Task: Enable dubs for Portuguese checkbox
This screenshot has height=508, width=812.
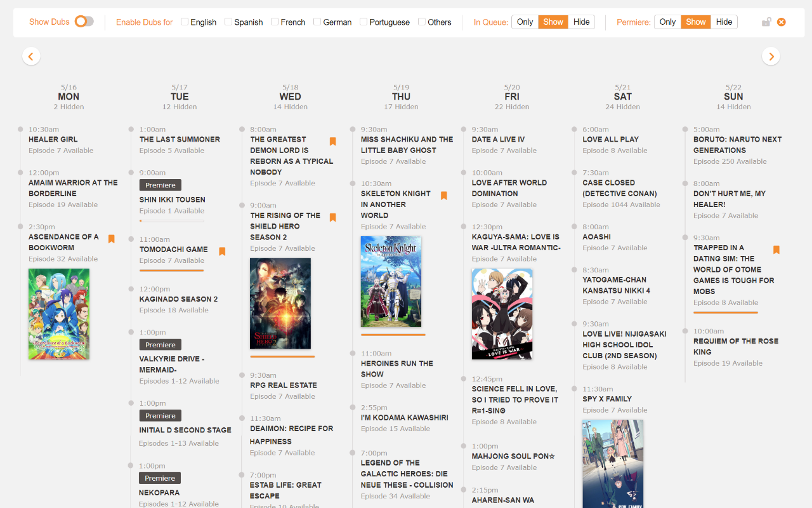Action: coord(363,22)
